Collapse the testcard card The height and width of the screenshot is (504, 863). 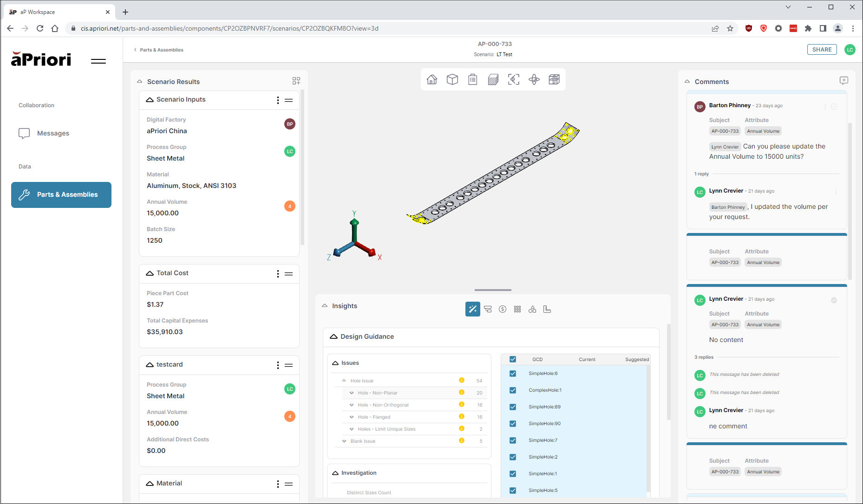150,365
